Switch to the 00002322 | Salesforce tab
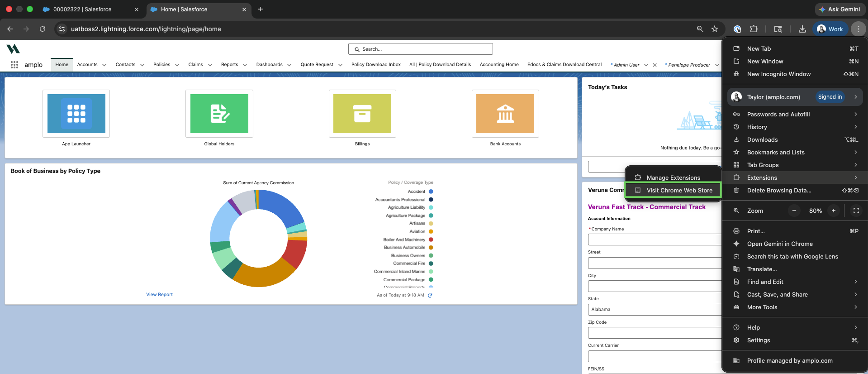This screenshot has width=868, height=374. (82, 10)
